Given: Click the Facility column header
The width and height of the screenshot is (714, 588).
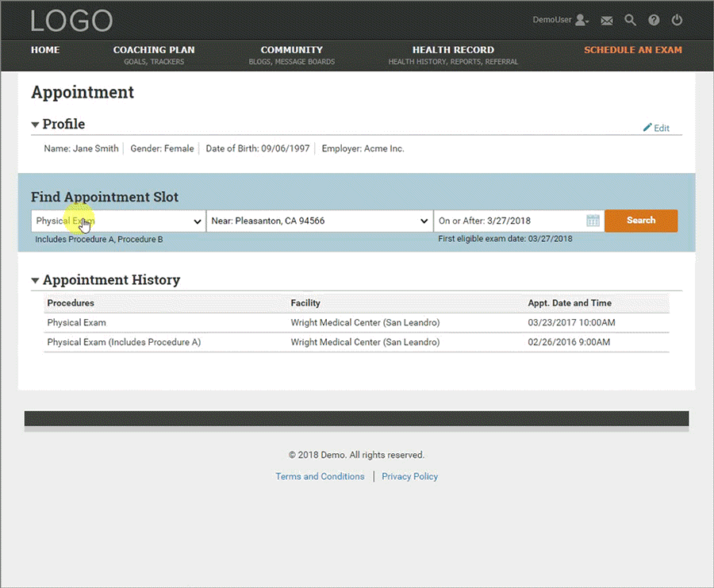Looking at the screenshot, I should [305, 303].
